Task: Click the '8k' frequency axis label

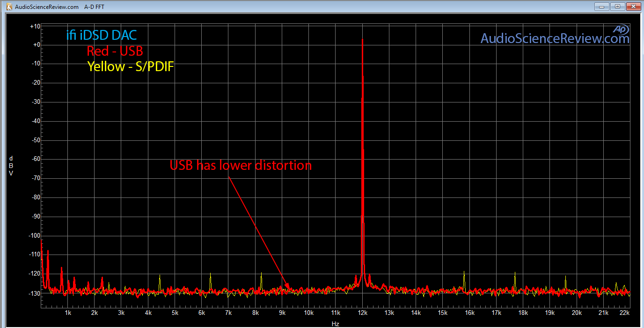Action: coord(256,313)
